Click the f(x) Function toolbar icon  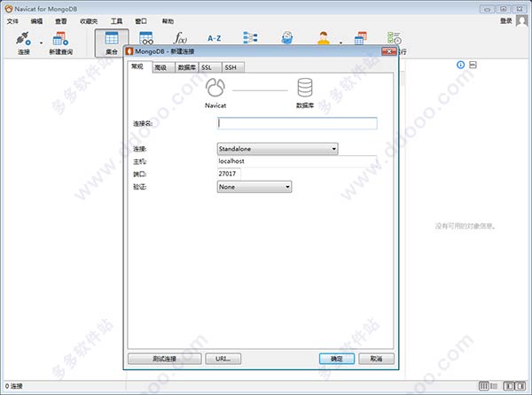[180, 38]
